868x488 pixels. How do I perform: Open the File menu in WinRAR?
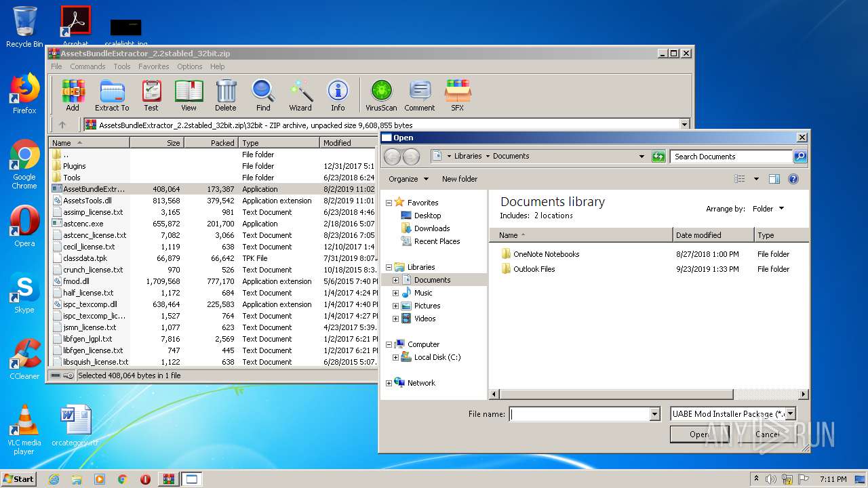click(x=56, y=66)
